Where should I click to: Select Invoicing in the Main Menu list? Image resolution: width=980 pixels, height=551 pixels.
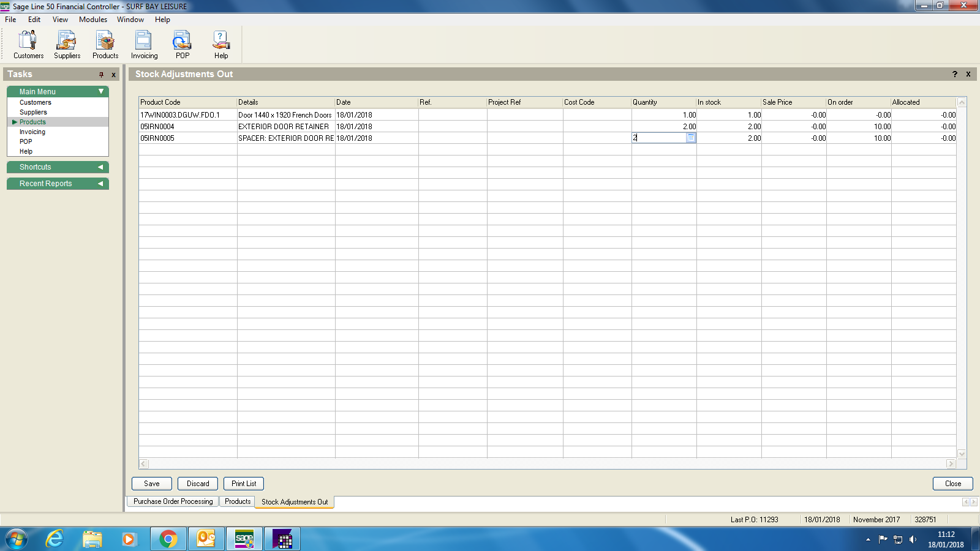[32, 132]
